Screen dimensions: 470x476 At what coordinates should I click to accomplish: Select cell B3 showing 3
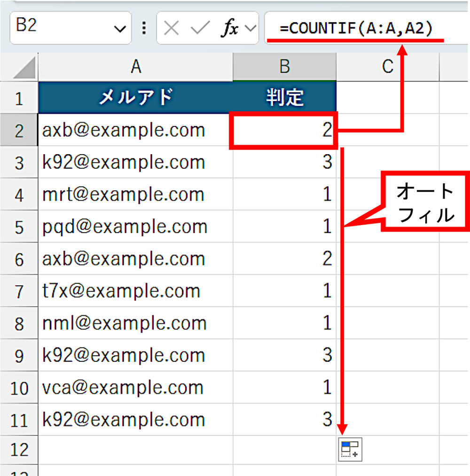click(284, 162)
